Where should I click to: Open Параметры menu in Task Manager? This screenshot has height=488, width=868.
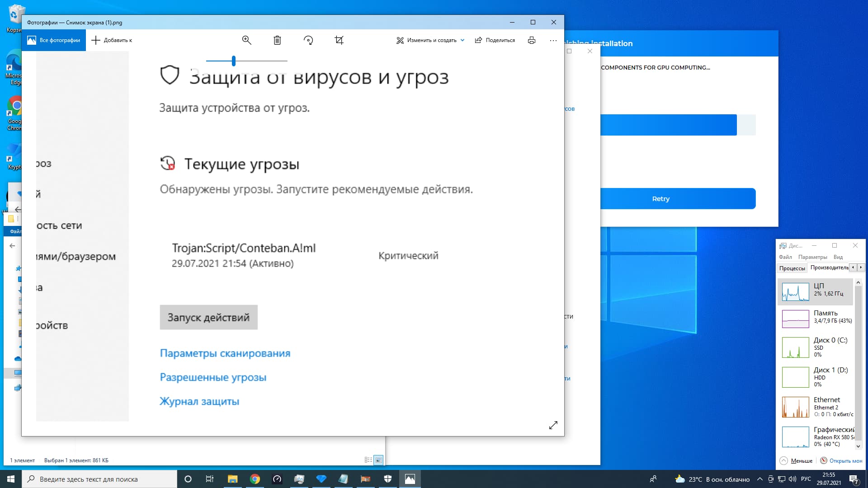coord(812,257)
